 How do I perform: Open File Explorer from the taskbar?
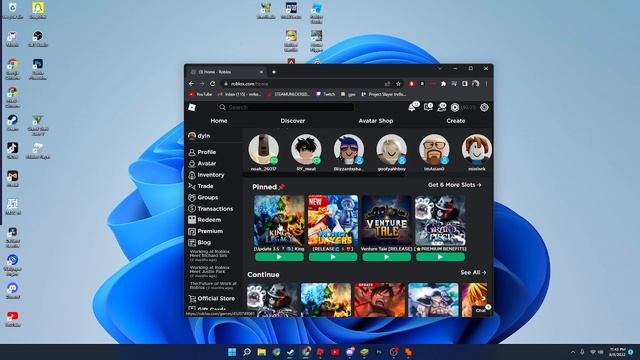coord(262,352)
